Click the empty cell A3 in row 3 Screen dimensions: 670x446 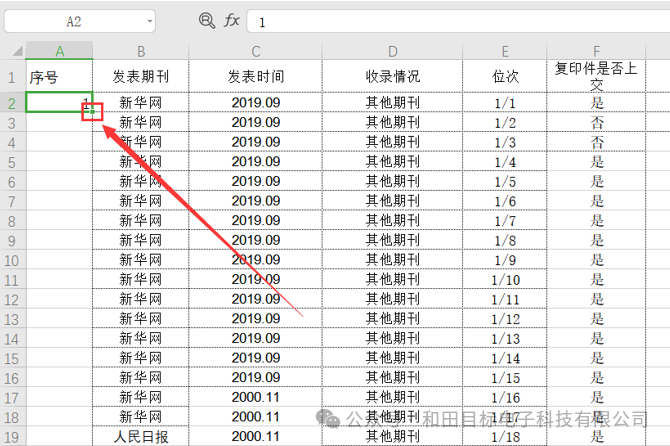(59, 123)
